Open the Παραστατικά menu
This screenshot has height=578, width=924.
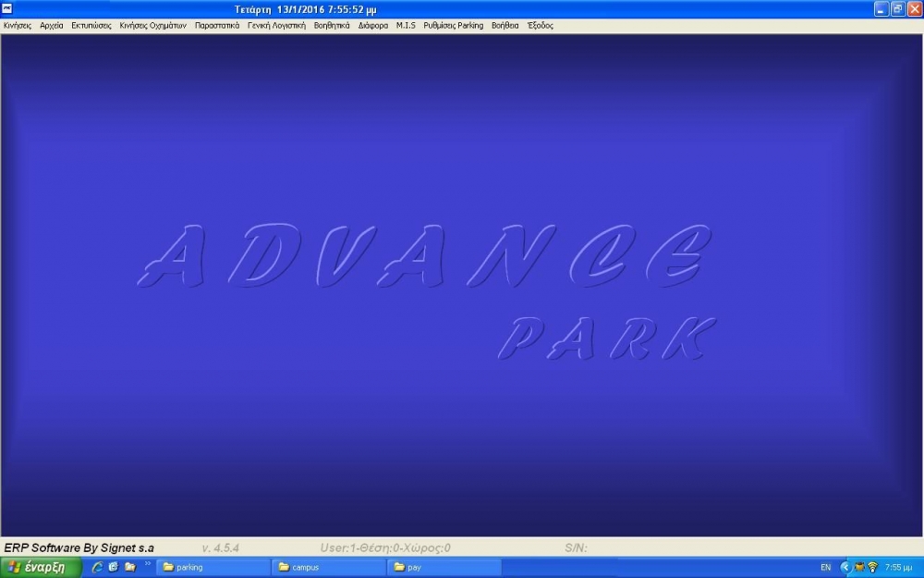tap(217, 25)
